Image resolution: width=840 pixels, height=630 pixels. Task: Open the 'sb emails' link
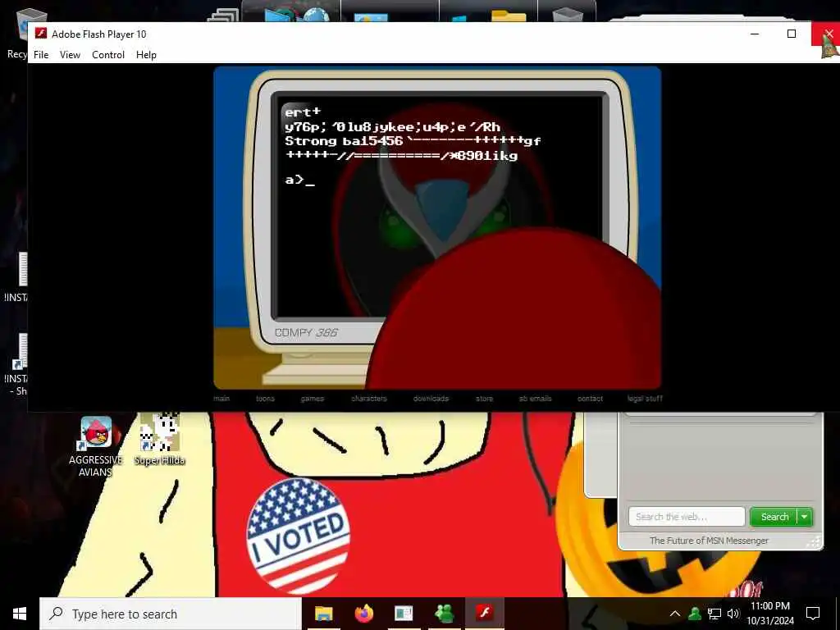tap(535, 399)
